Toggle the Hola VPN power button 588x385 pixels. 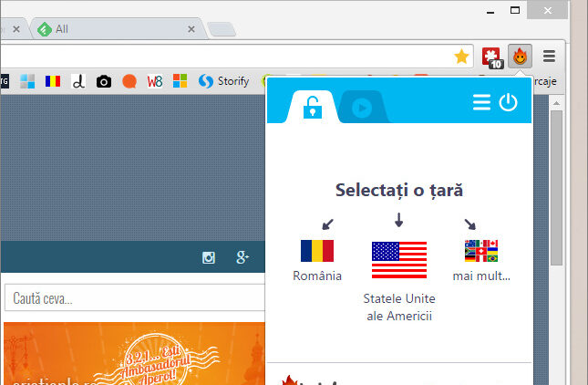[x=508, y=103]
